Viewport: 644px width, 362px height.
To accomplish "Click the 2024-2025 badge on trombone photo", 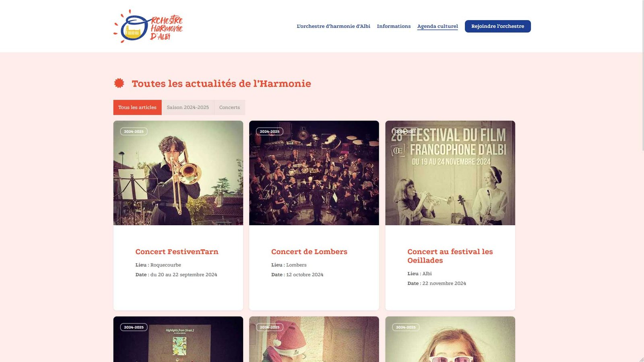I will click(134, 132).
